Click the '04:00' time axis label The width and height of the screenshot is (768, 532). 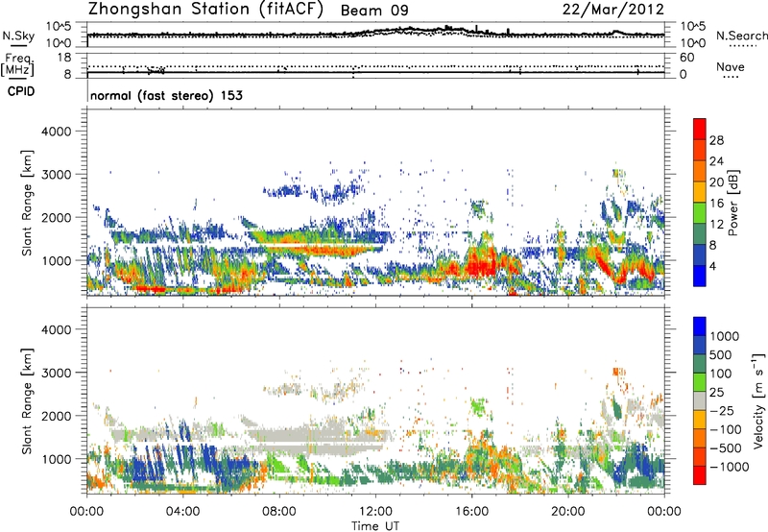(x=182, y=512)
